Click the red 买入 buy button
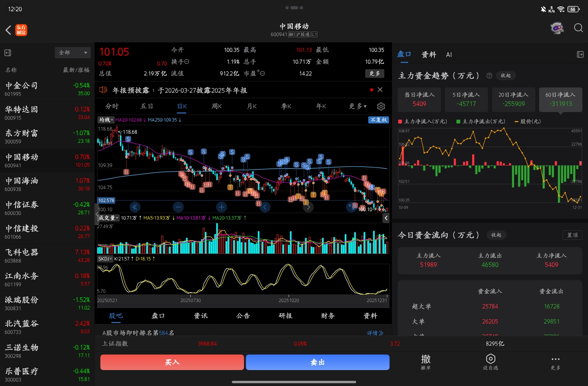 coord(172,362)
